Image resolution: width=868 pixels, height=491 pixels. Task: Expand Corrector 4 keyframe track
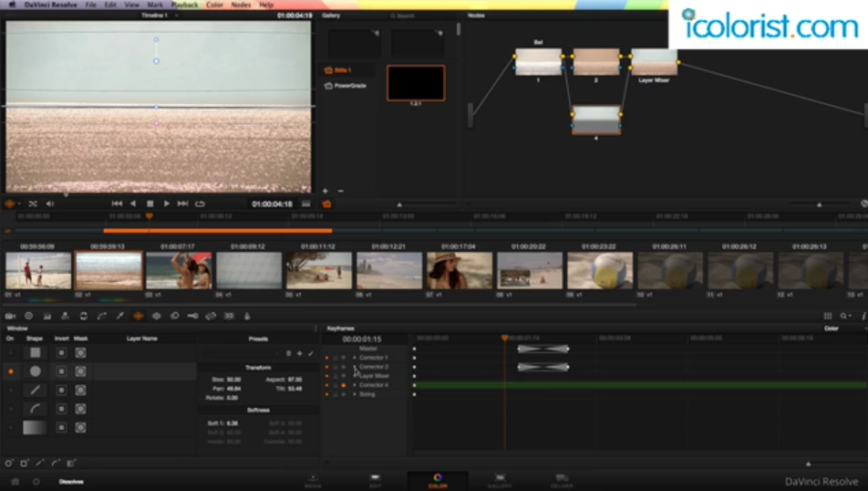[355, 385]
